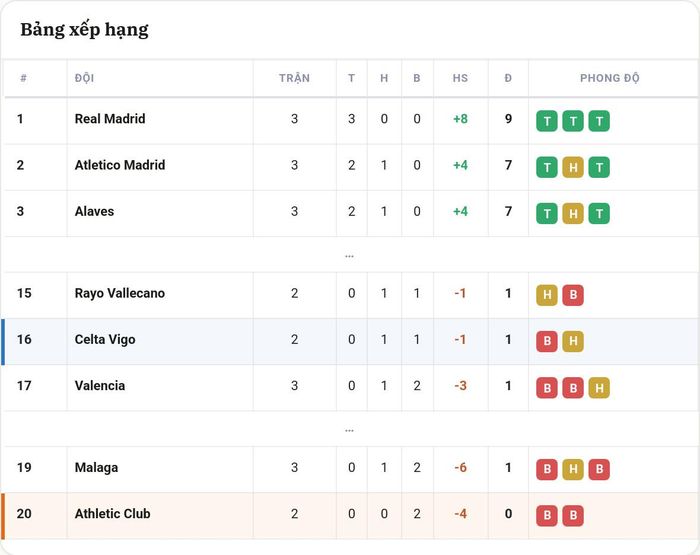Viewport: 700px width, 555px height.
Task: Click Valencia's yellow H form badge
Action: (599, 388)
